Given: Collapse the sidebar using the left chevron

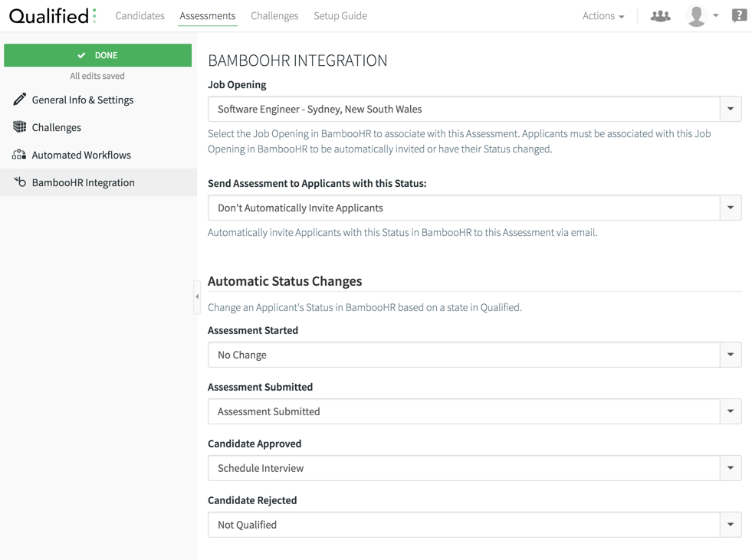Looking at the screenshot, I should coord(196,295).
